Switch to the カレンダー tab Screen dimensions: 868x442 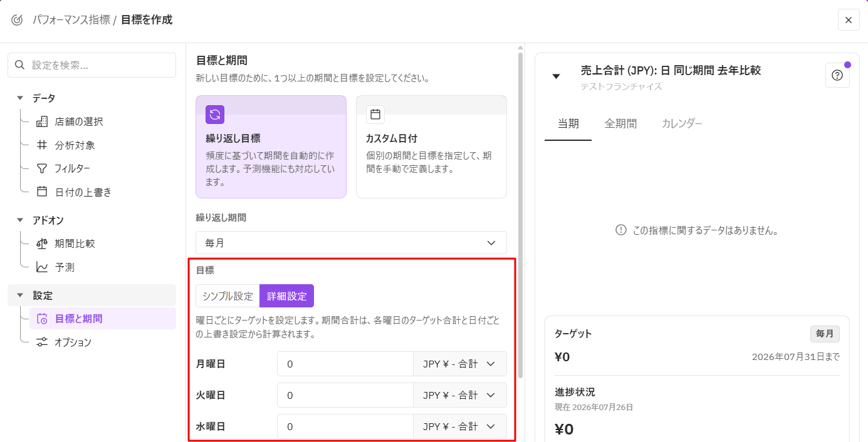[x=682, y=123]
